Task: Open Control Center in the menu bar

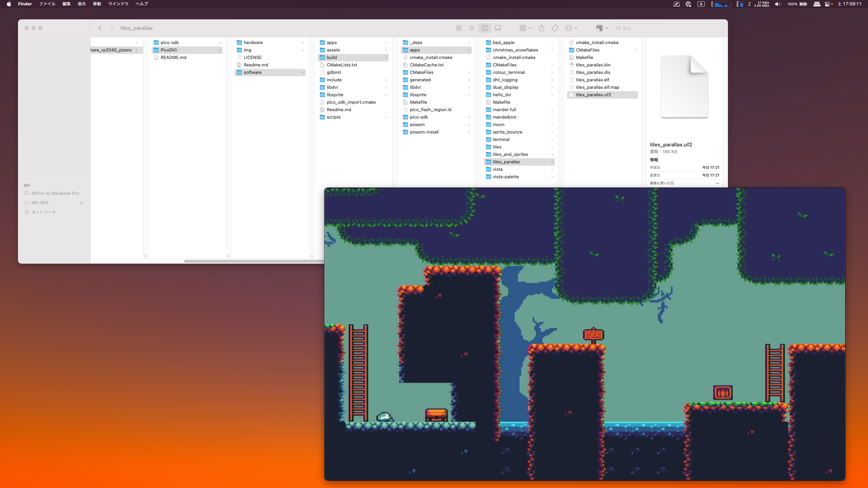Action: click(x=827, y=4)
